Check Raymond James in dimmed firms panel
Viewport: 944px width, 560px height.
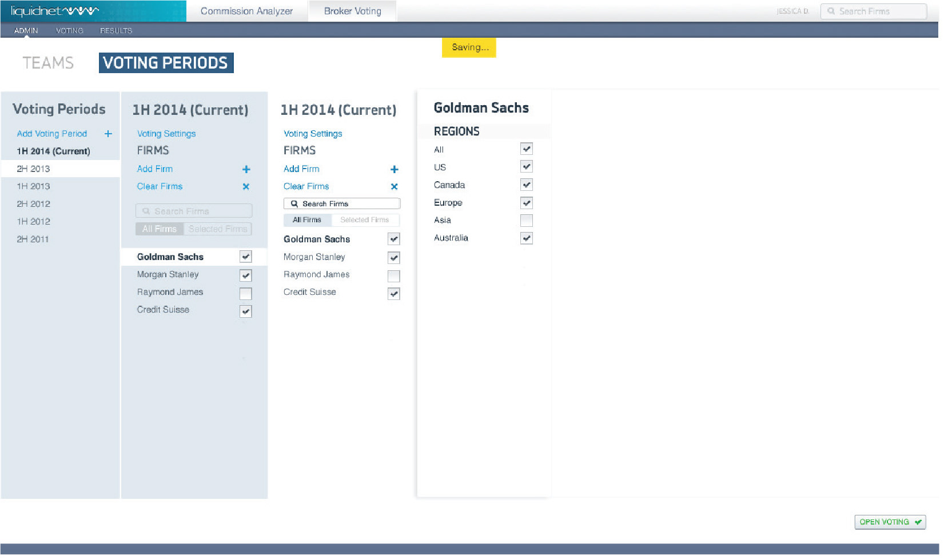(x=247, y=295)
